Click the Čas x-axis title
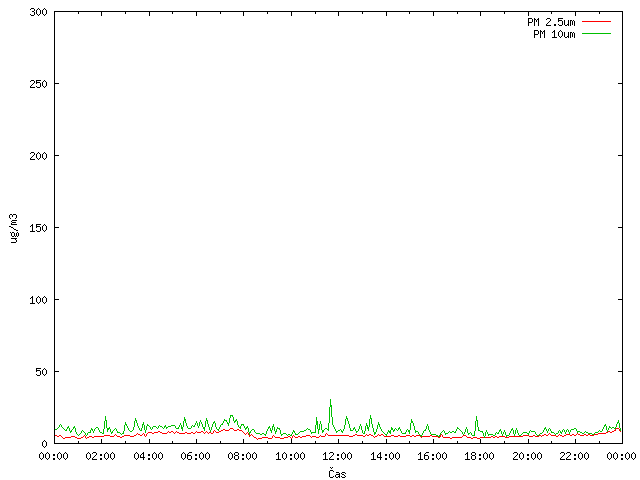The height and width of the screenshot is (480, 640). [x=337, y=473]
